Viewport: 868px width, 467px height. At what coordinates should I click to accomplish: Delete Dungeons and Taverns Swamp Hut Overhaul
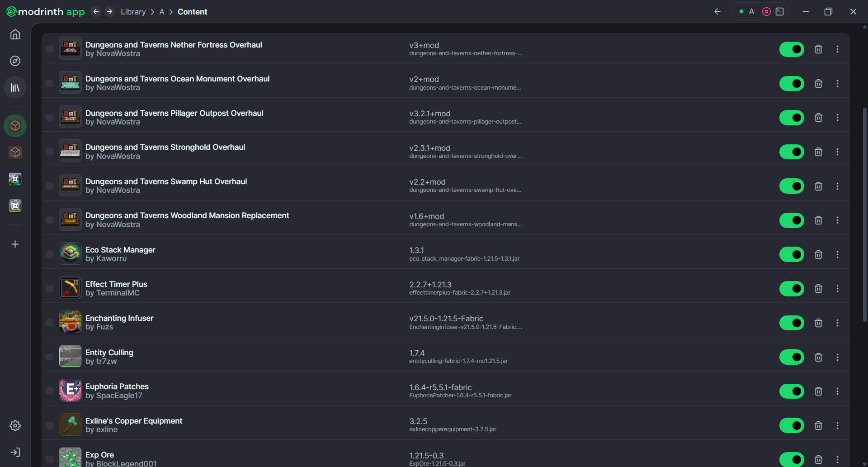coord(818,186)
